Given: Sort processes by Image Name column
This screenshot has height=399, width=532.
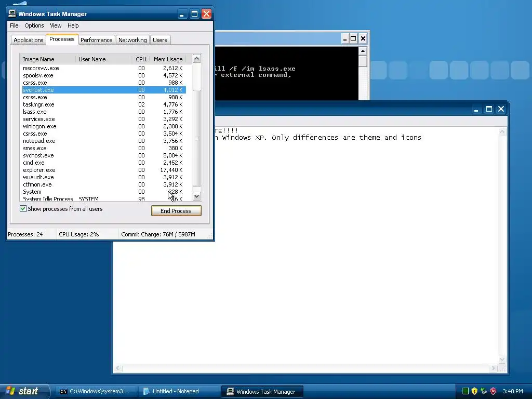Looking at the screenshot, I should 48,59.
